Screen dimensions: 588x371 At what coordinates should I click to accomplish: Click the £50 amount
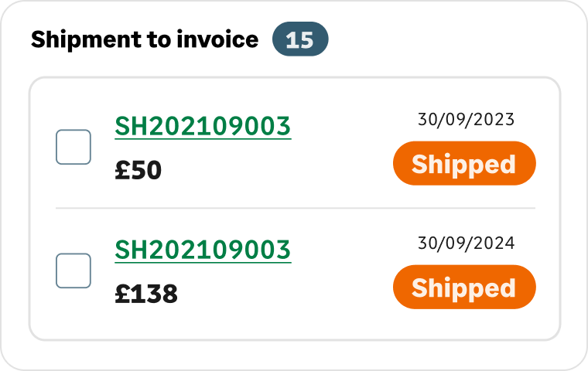(138, 171)
